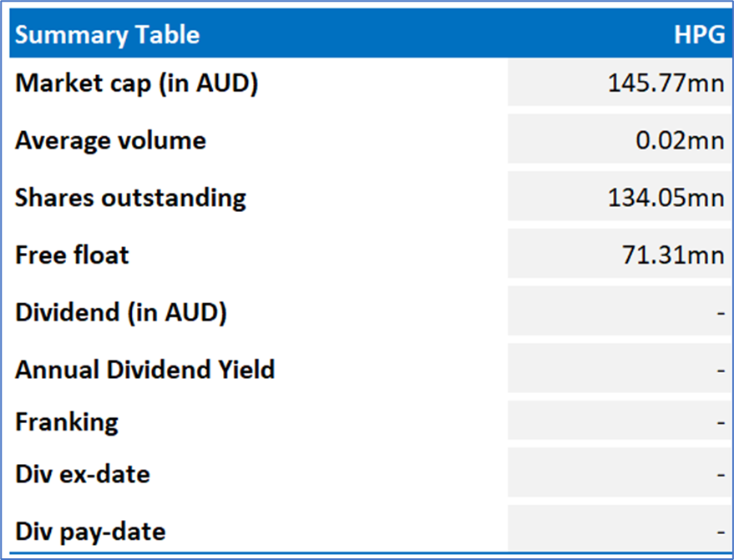Select the 0.02mn average volume value
The width and height of the screenshot is (734, 560).
[x=679, y=141]
